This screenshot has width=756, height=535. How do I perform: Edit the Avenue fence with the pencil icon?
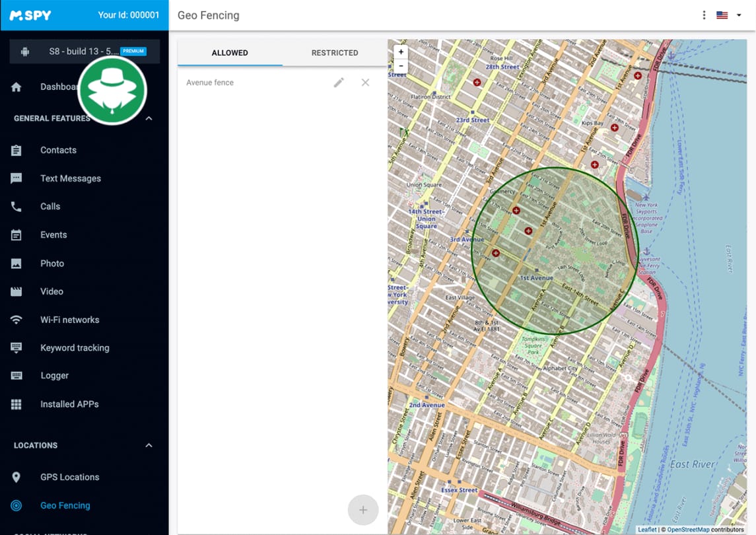[339, 83]
